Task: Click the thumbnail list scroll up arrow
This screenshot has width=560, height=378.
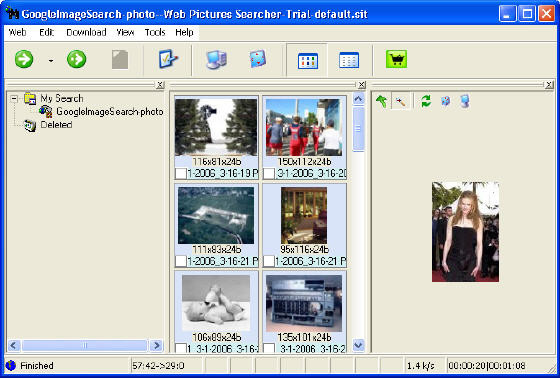Action: (x=359, y=99)
